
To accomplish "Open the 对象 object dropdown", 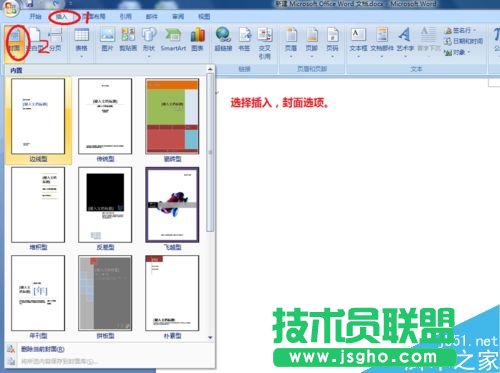I will click(x=457, y=52).
